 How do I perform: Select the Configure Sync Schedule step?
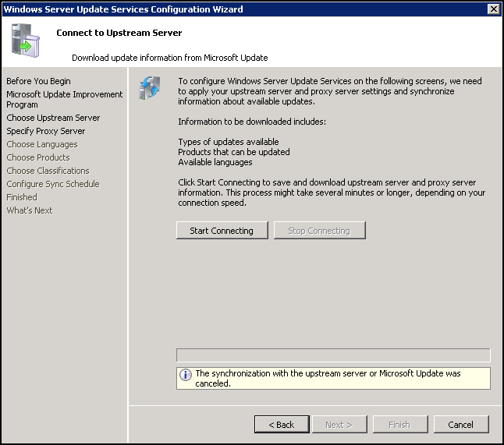click(x=53, y=184)
